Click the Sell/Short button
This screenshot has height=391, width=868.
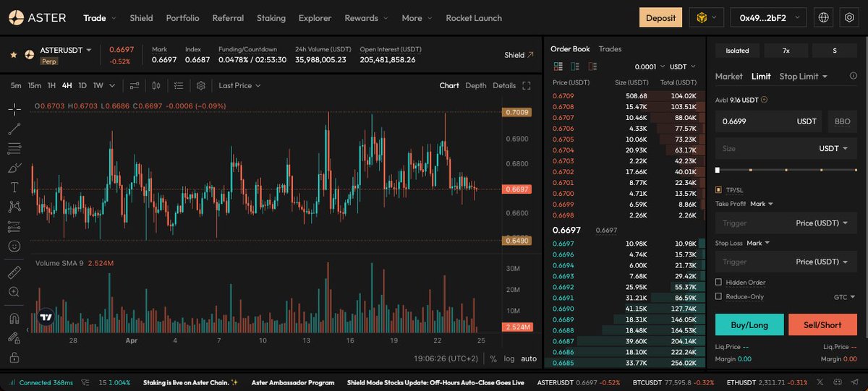click(822, 325)
